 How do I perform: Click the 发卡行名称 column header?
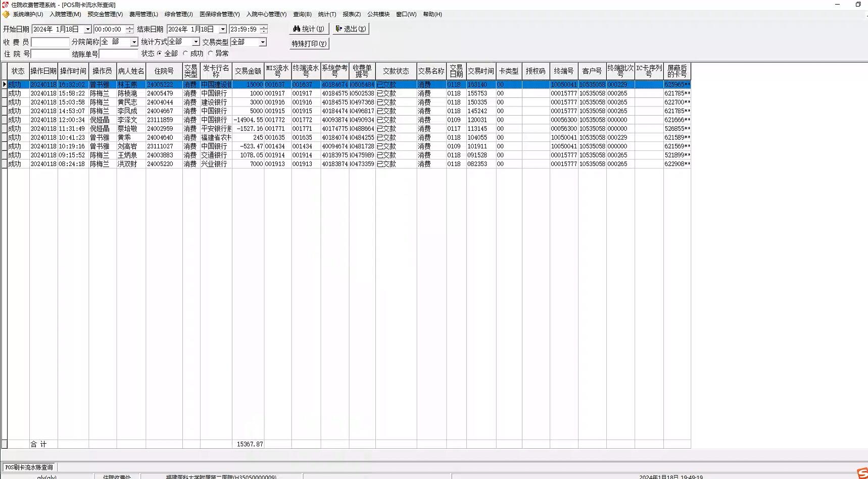click(x=216, y=71)
